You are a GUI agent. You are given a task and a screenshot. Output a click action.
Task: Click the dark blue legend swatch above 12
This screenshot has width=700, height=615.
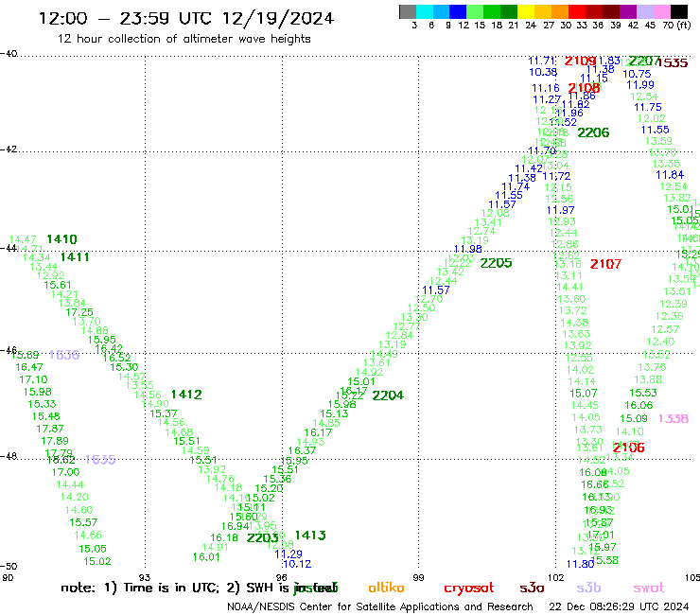click(x=458, y=11)
